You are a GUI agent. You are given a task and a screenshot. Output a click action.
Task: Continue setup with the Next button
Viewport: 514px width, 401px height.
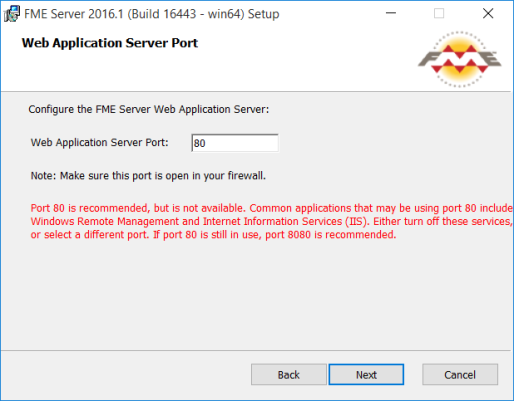(366, 375)
